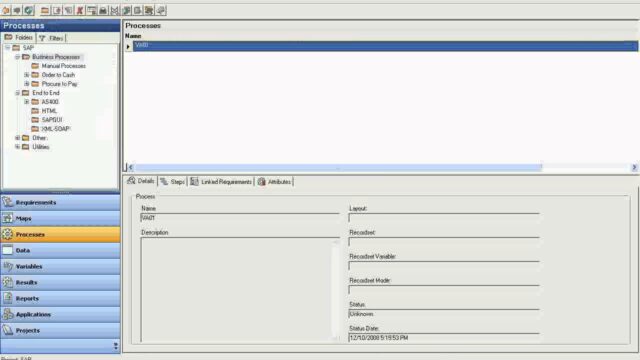This screenshot has width=640, height=360.
Task: Select the Manual Processes folder
Action: [64, 66]
